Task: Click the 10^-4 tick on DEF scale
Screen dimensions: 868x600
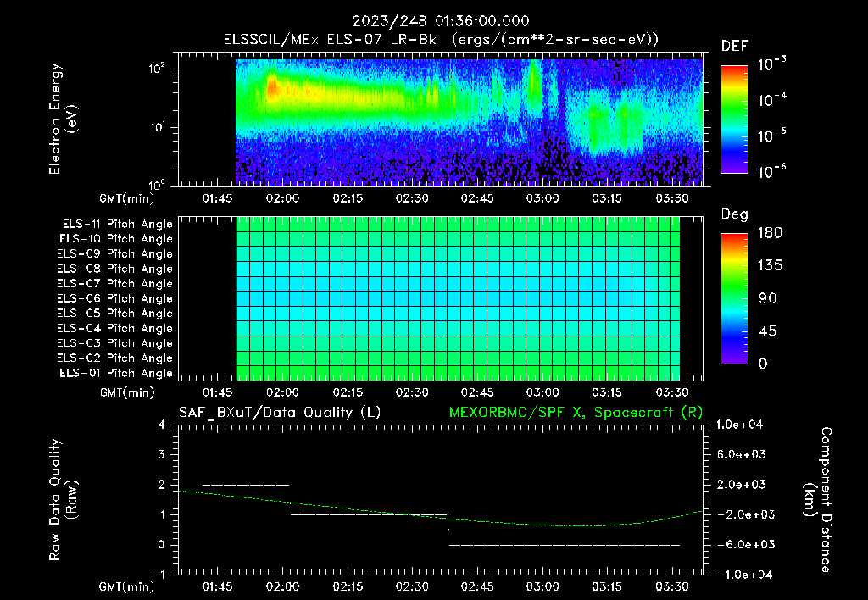Action: (771, 100)
